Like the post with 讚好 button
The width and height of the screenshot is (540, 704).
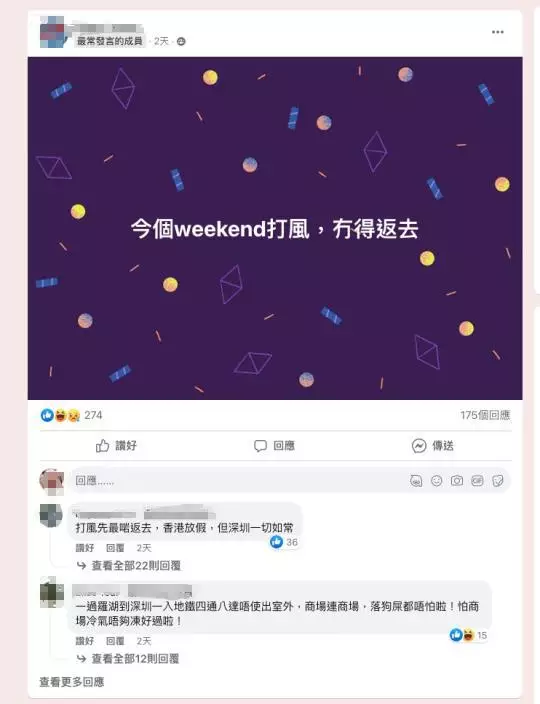click(116, 445)
